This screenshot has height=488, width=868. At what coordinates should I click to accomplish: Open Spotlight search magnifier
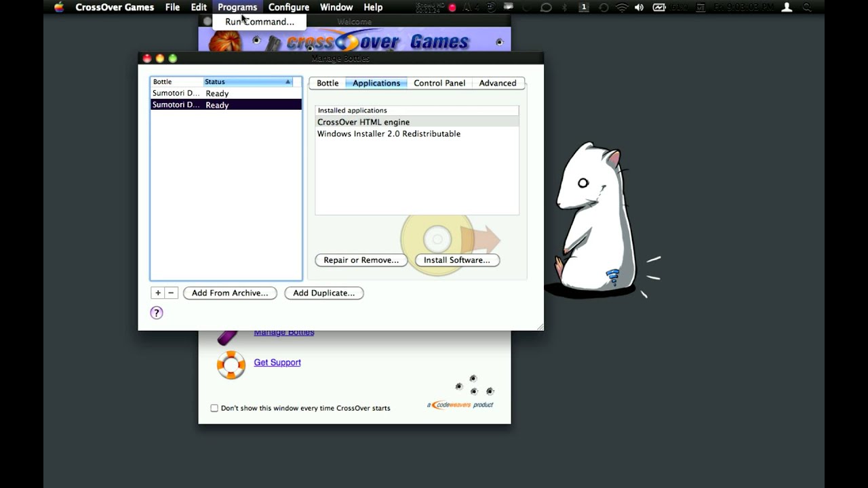[807, 7]
